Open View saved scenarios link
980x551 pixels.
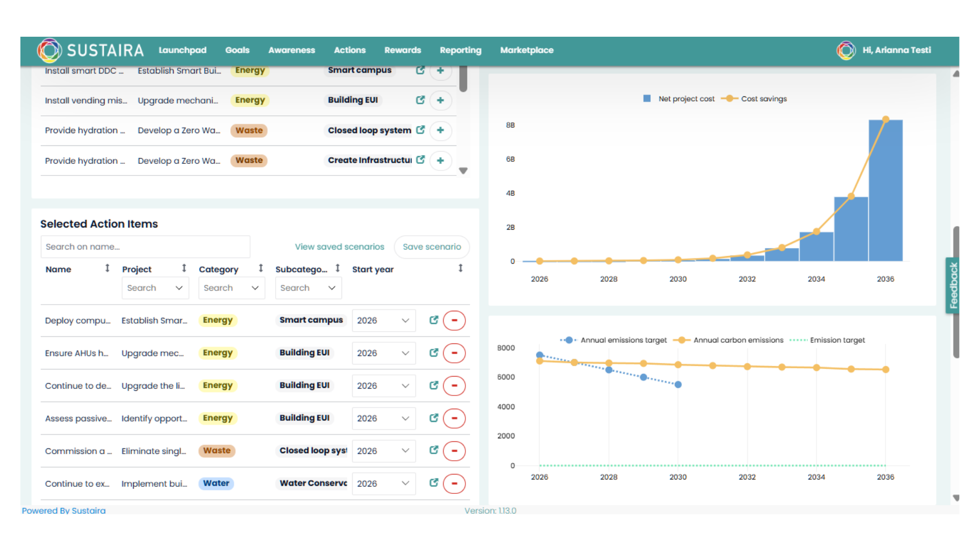tap(339, 246)
